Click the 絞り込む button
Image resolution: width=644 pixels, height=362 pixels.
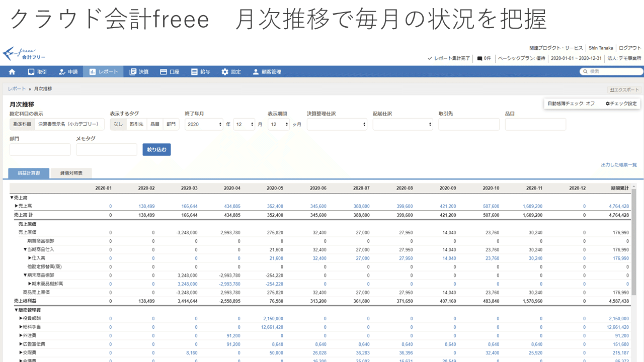click(156, 149)
